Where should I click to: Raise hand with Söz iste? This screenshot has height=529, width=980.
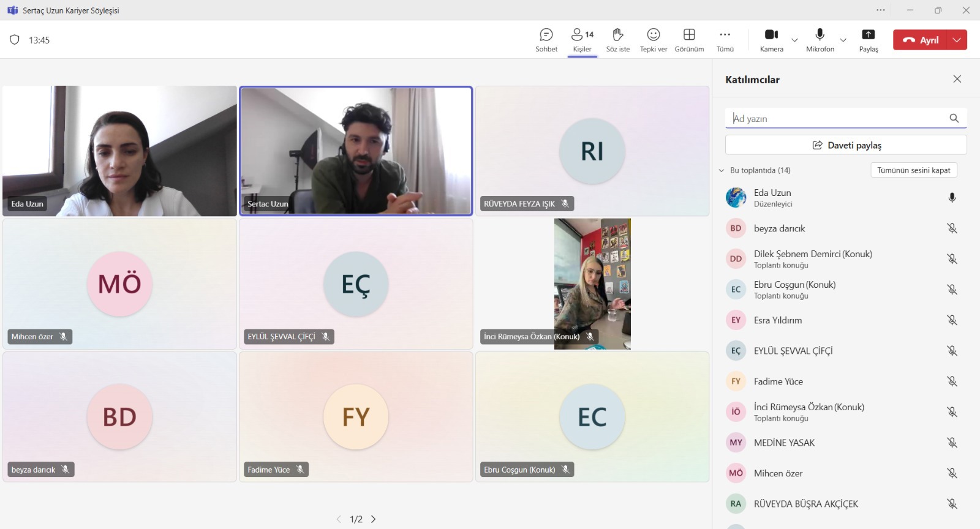click(x=618, y=40)
